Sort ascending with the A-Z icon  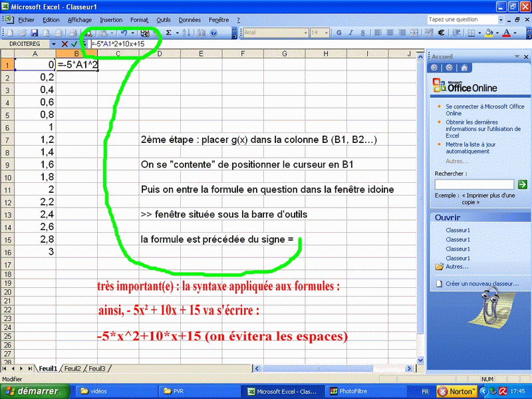click(x=186, y=33)
